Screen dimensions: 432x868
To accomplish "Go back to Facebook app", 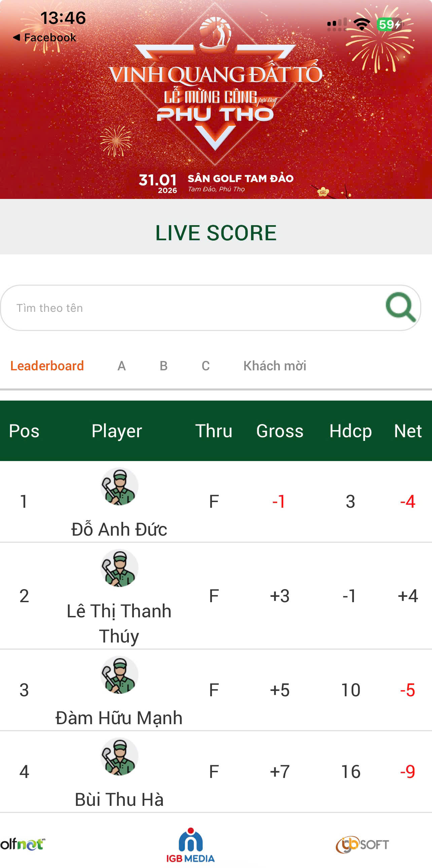I will pyautogui.click(x=44, y=37).
